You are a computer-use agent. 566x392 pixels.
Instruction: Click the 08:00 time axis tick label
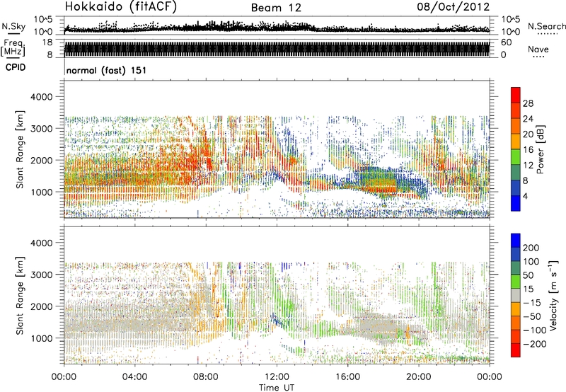[x=206, y=377]
